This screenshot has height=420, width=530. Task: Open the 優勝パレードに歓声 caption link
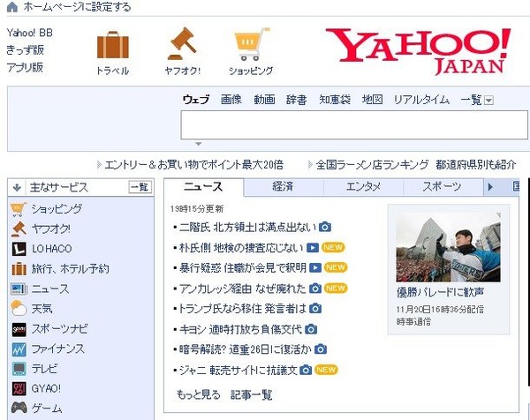click(441, 292)
